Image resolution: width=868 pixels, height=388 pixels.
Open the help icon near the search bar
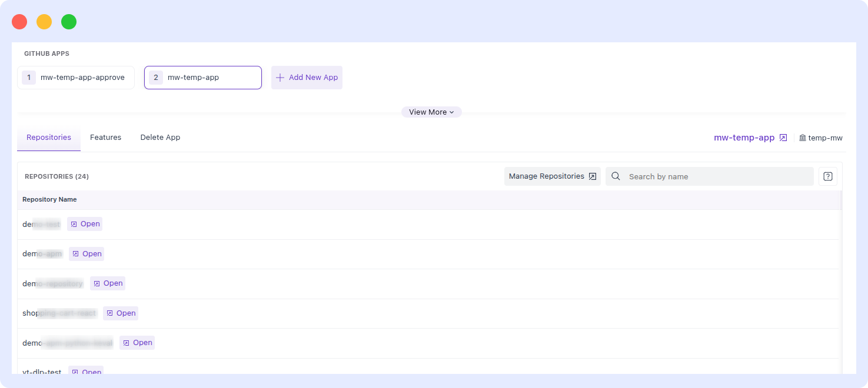tap(827, 176)
